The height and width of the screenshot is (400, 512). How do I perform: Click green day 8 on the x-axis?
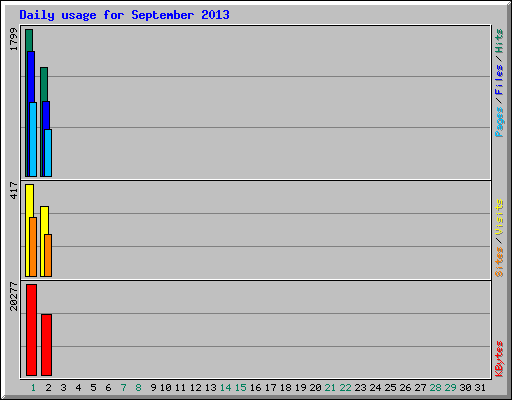(138, 388)
